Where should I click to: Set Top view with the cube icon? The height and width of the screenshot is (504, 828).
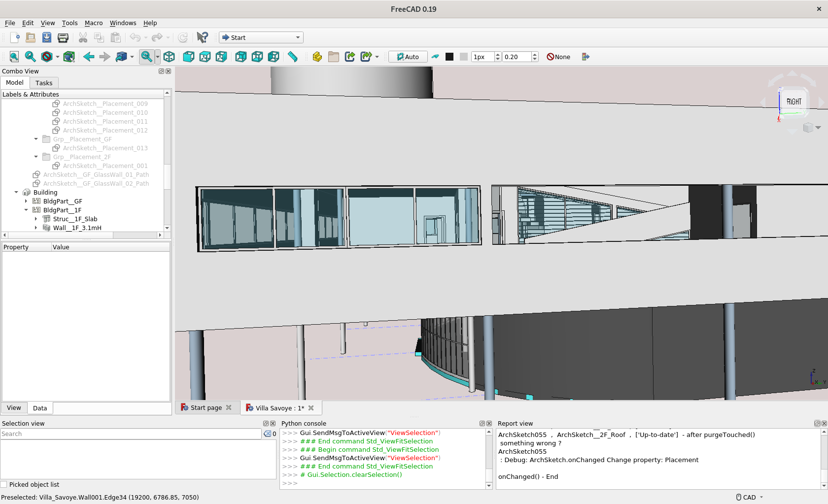(205, 57)
